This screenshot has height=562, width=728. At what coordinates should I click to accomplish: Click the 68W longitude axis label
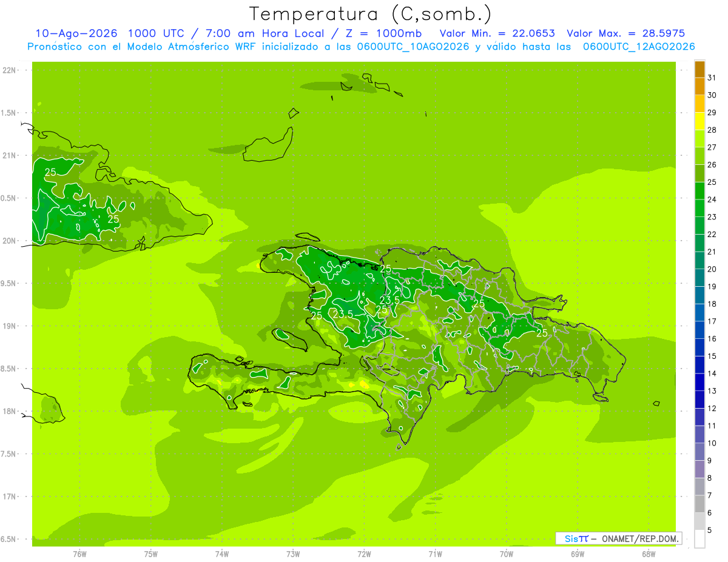tap(648, 554)
